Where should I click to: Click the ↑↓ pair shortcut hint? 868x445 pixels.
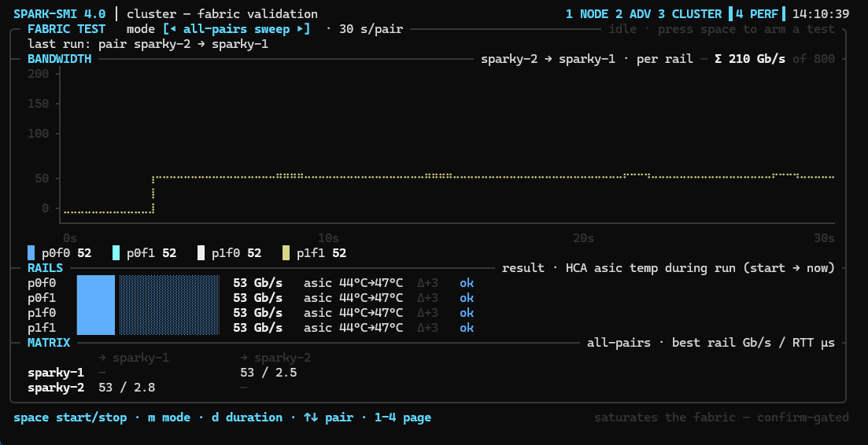tap(327, 417)
